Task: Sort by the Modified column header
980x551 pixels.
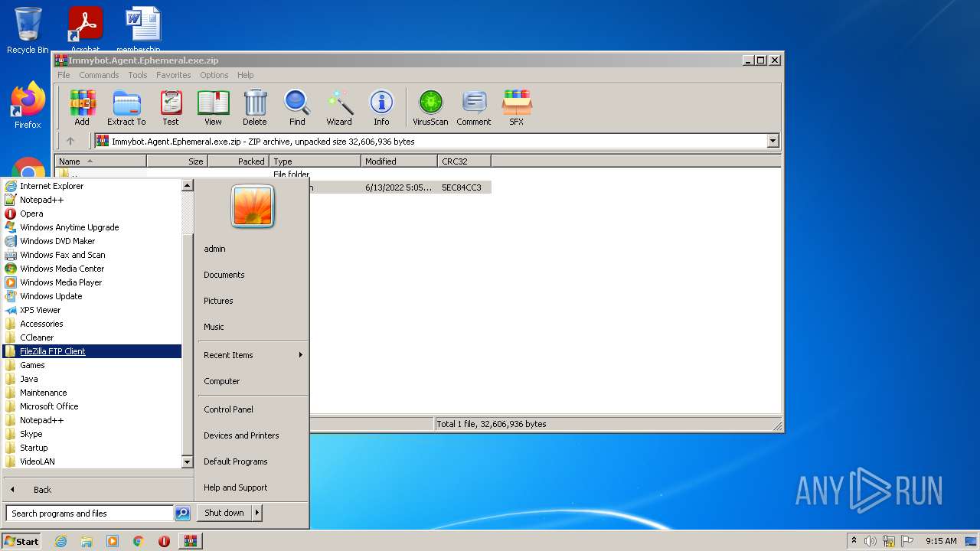Action: click(399, 161)
